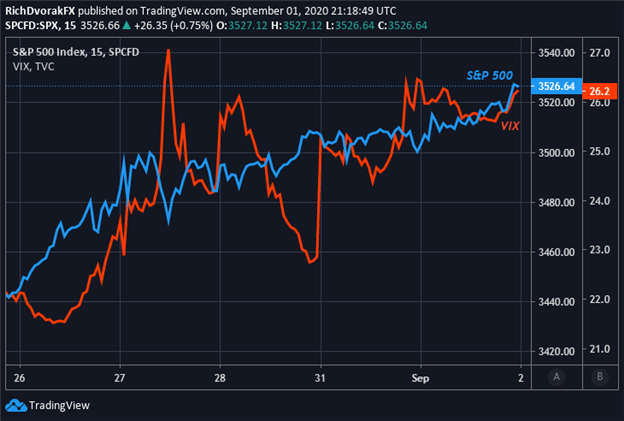The image size is (624, 421).
Task: Click date label 2 on time axis
Action: [x=521, y=378]
